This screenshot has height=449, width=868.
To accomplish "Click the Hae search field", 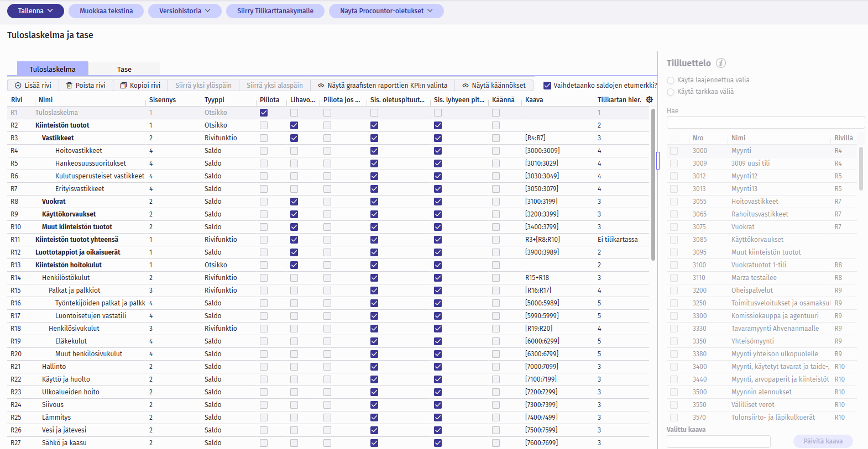I will pyautogui.click(x=765, y=123).
